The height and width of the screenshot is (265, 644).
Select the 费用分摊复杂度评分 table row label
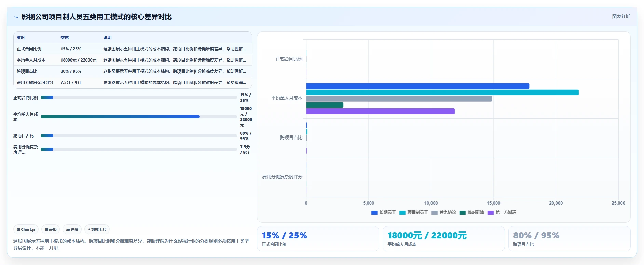(35, 83)
